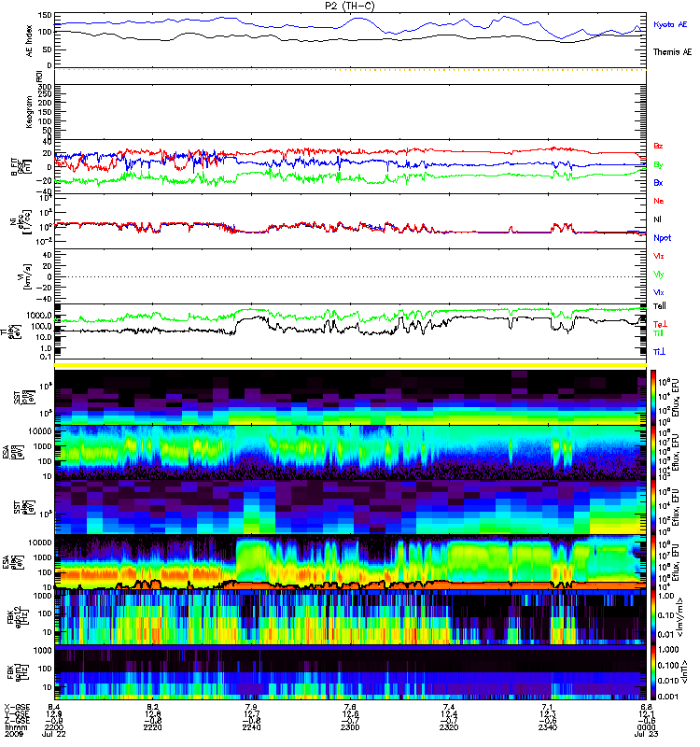The height and width of the screenshot is (747, 700).
Task: Click the "6.8" X-GSE position value
Action: (x=646, y=707)
